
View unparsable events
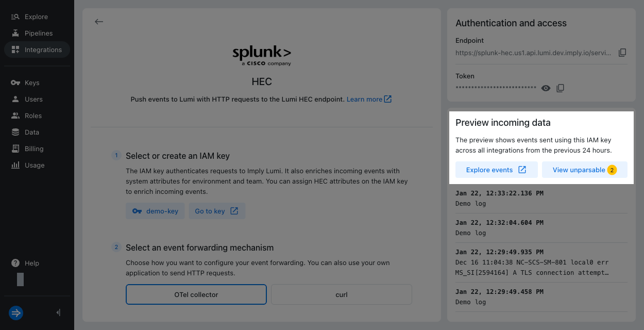(x=584, y=170)
